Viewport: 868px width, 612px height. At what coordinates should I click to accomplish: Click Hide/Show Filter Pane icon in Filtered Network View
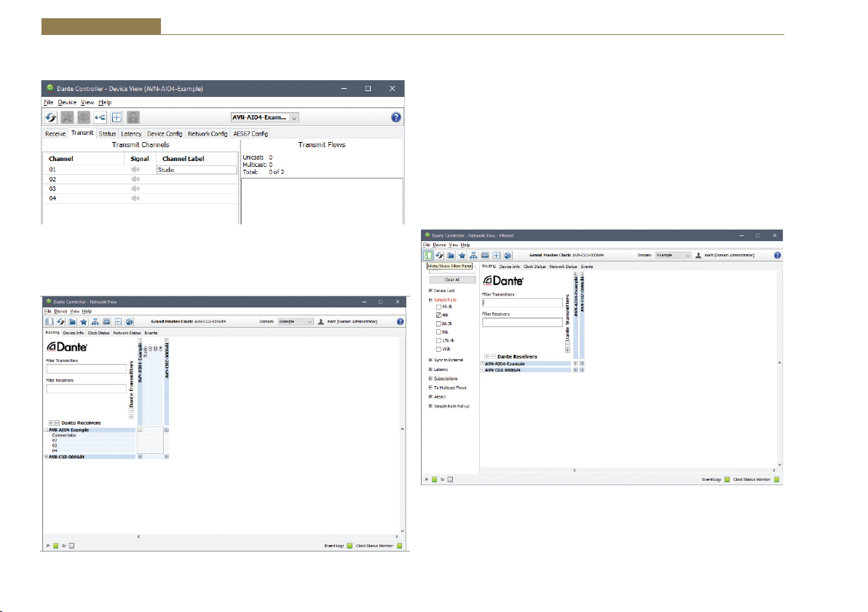point(428,255)
